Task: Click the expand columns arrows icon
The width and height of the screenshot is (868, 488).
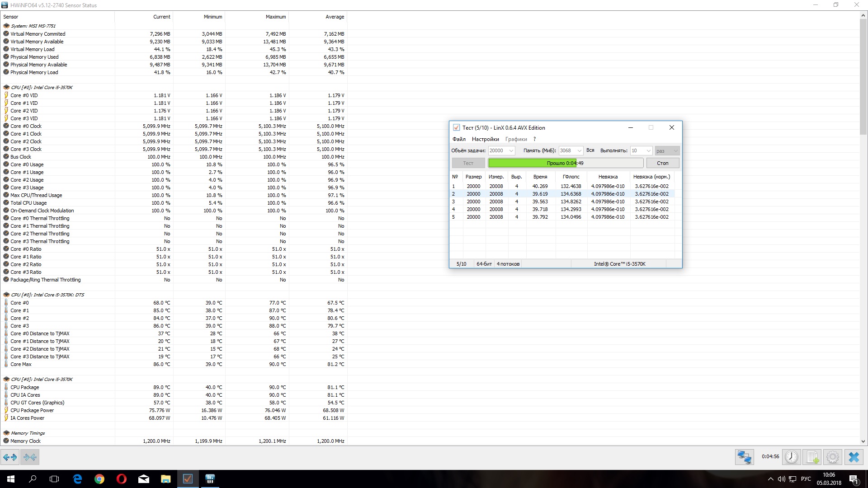Action: [10, 457]
